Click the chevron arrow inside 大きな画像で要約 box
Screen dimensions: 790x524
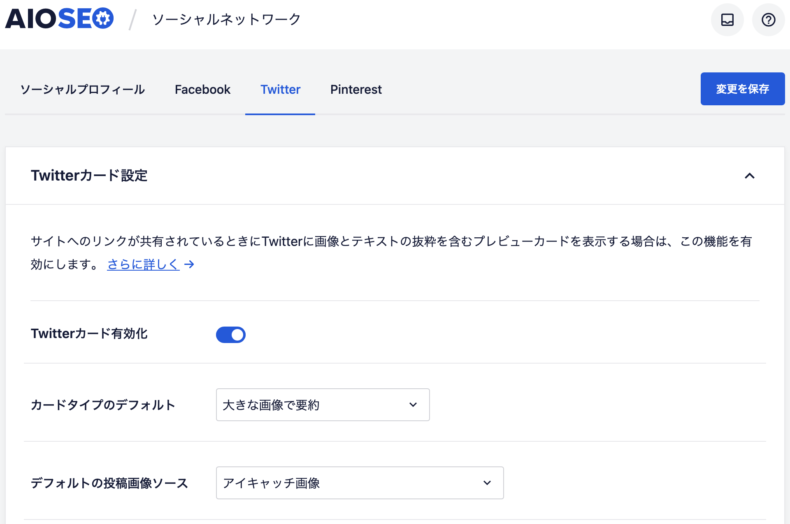413,405
